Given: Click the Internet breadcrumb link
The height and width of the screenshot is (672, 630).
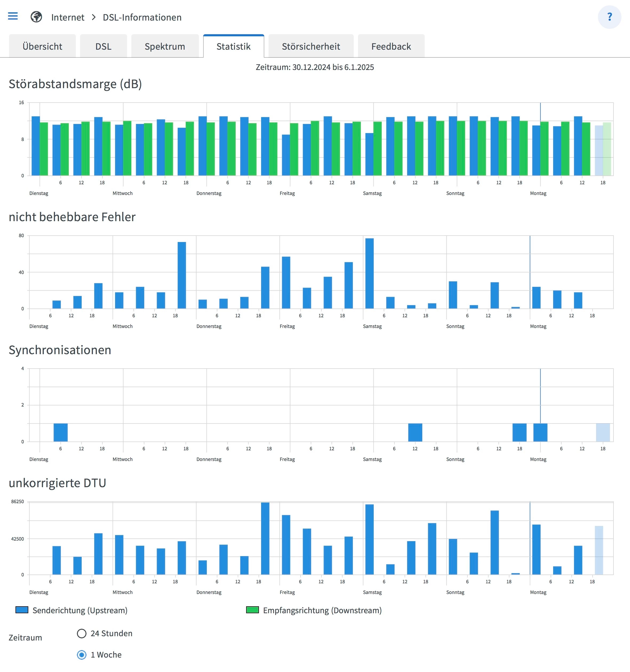Looking at the screenshot, I should 68,17.
